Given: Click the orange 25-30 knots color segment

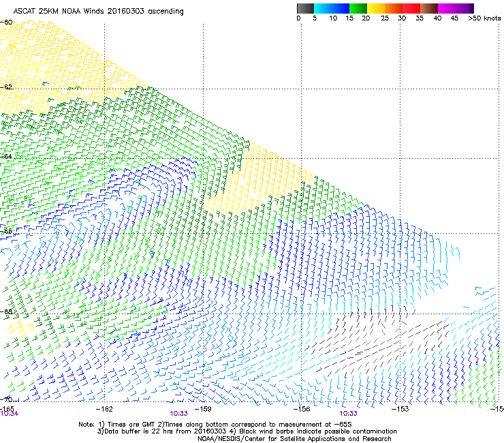Looking at the screenshot, I should tap(394, 8).
